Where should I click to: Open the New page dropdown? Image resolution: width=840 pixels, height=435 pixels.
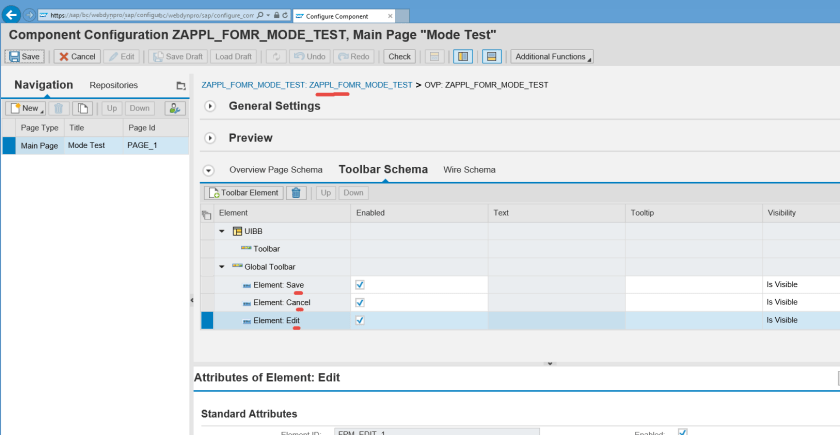[25, 108]
